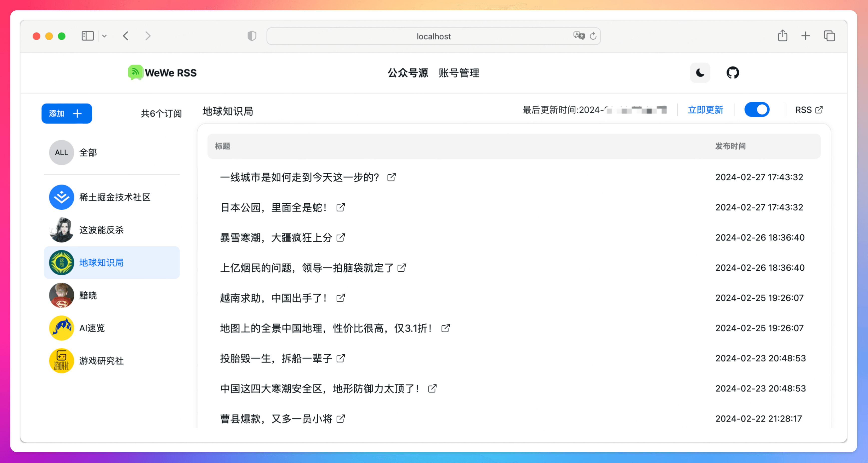Viewport: 868px width, 463px height.
Task: Open the RSS feed link
Action: pos(809,110)
